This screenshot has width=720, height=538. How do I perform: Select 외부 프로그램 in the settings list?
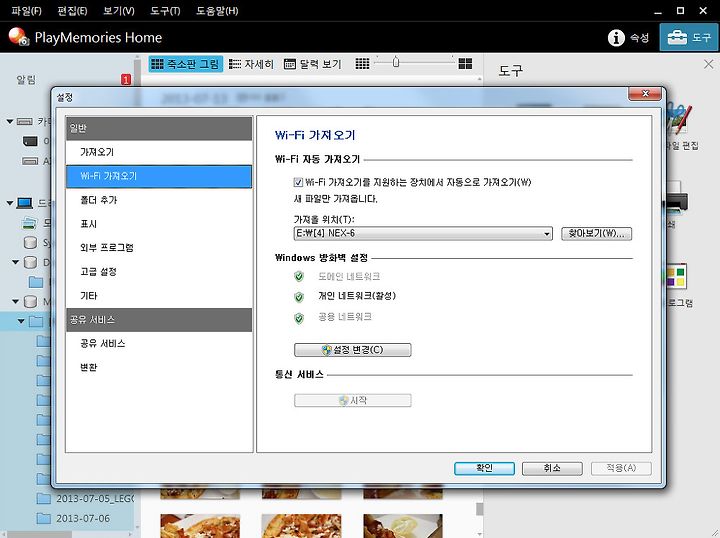[x=159, y=248]
